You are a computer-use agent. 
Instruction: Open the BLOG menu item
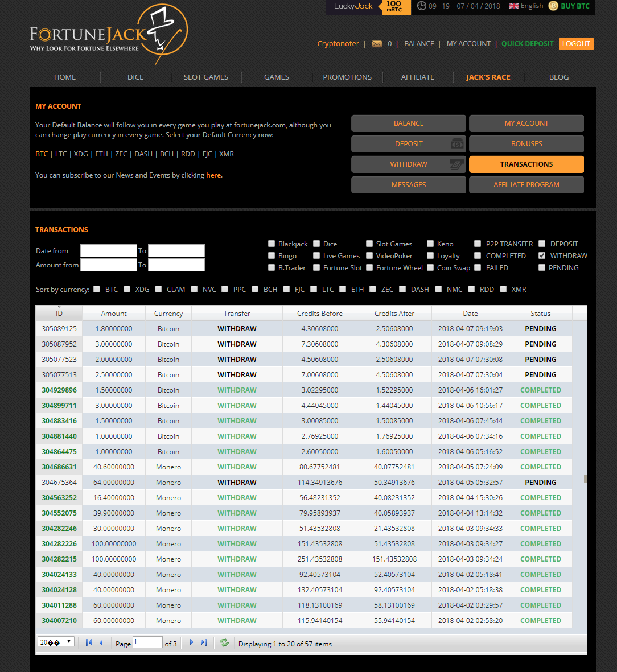[559, 77]
